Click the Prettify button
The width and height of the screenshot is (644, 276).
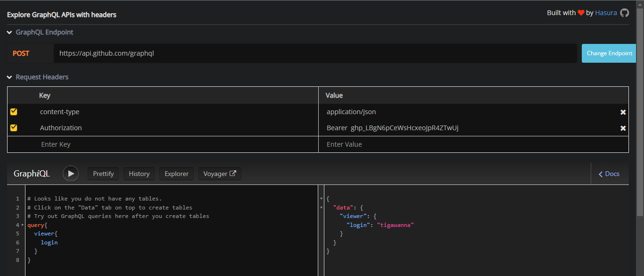pos(103,174)
